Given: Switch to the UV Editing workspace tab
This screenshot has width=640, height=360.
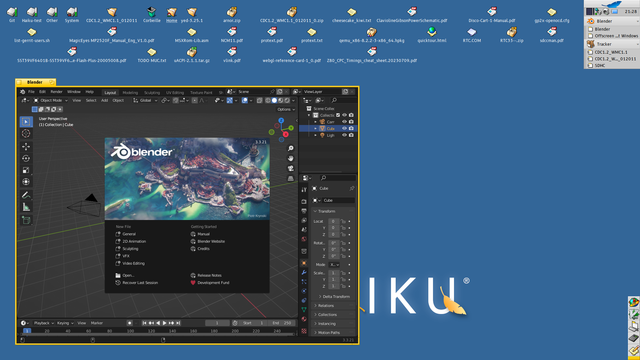Looking at the screenshot, I should click(175, 93).
